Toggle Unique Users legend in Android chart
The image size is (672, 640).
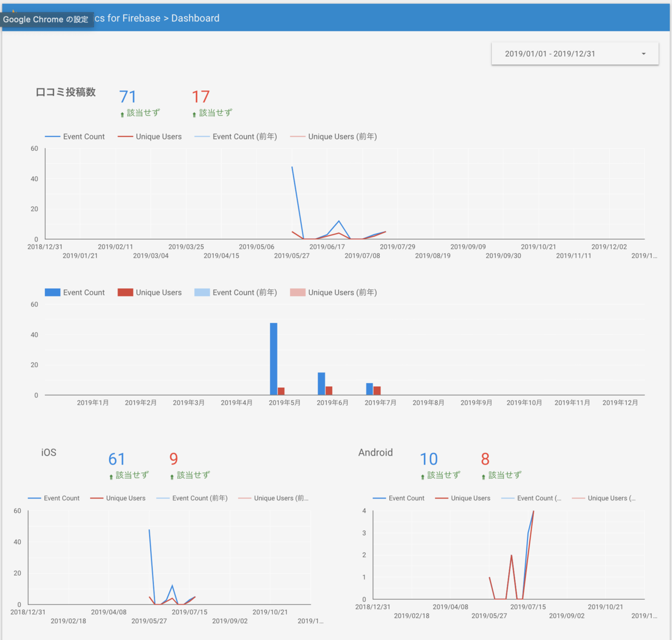tap(463, 498)
